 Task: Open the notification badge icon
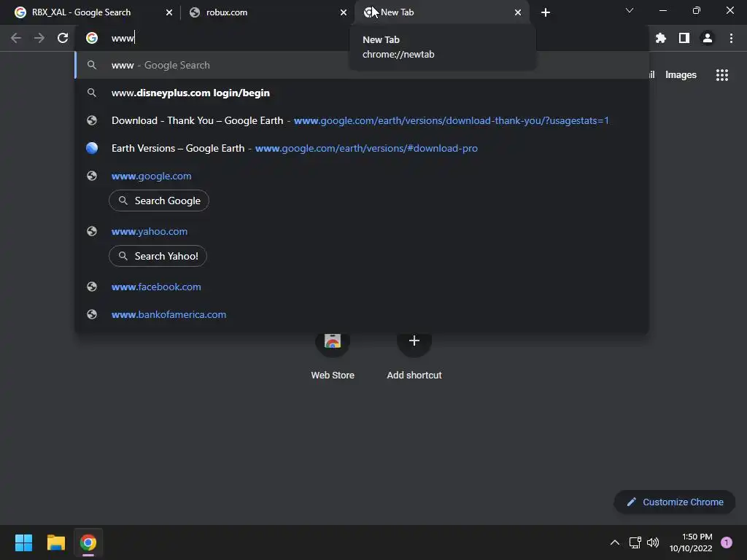[727, 542]
